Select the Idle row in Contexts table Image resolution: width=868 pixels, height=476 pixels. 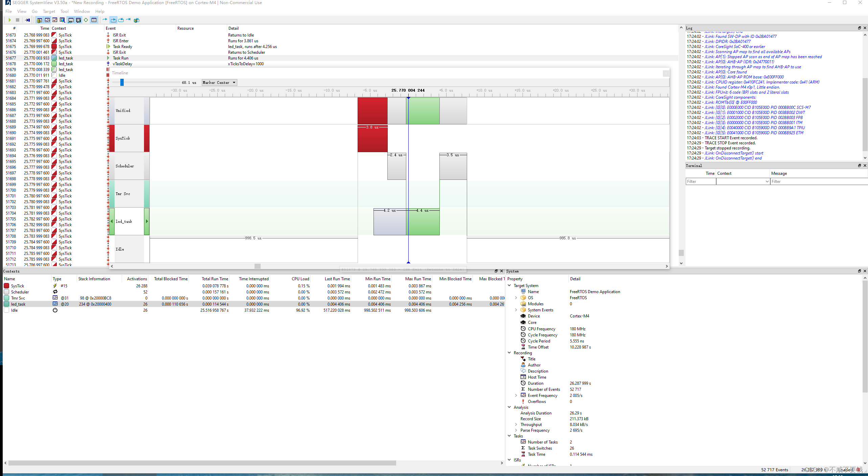point(254,310)
